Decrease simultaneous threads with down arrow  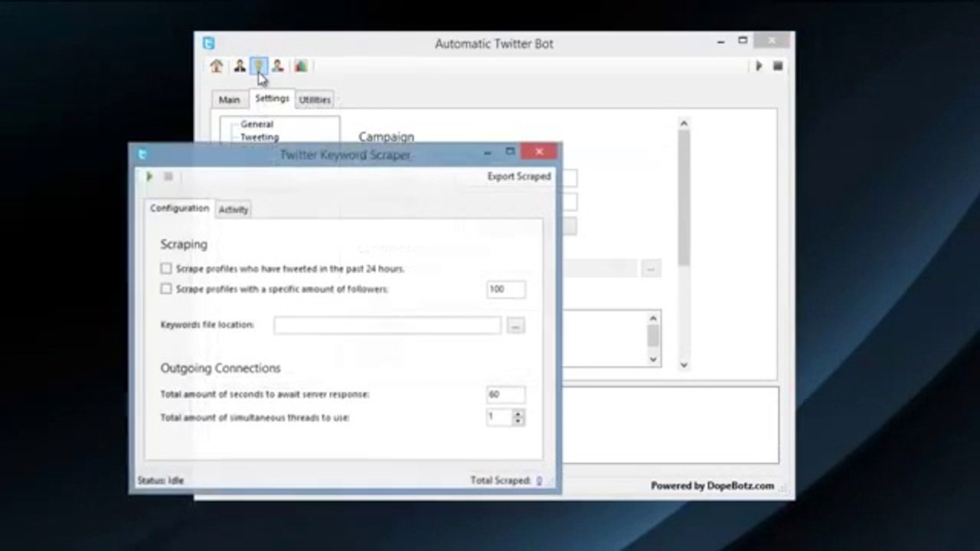[x=518, y=422]
